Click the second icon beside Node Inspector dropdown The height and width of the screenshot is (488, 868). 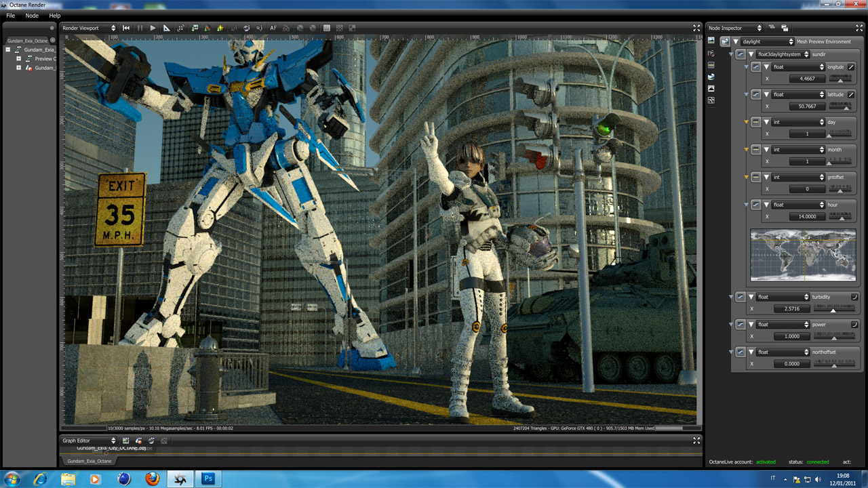pos(785,28)
